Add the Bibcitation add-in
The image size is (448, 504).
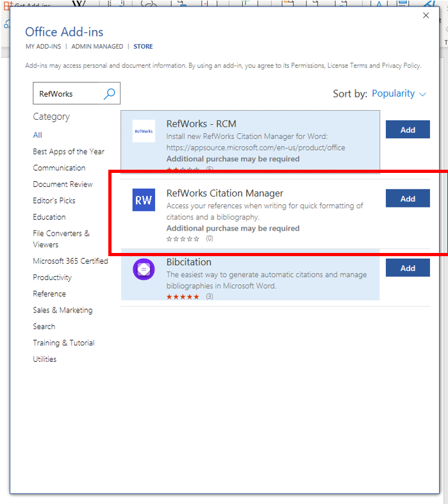[x=408, y=268]
